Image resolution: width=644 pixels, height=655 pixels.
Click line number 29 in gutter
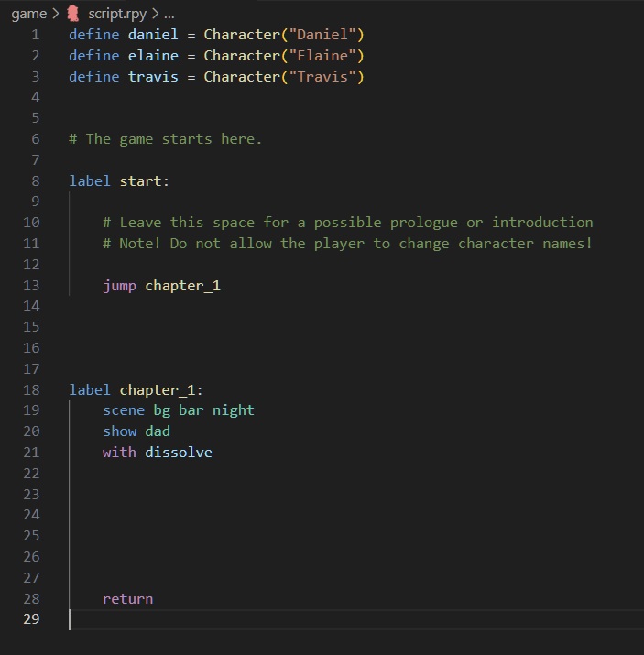[31, 618]
